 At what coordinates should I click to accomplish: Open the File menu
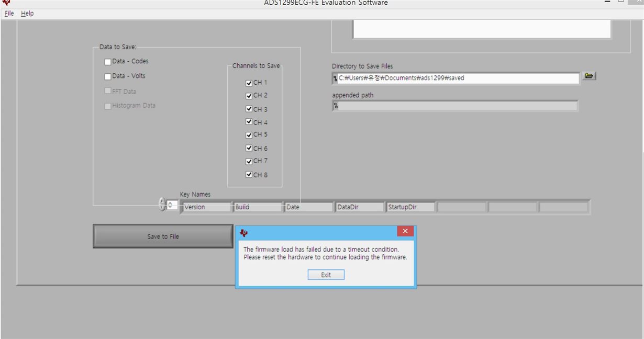[x=8, y=14]
